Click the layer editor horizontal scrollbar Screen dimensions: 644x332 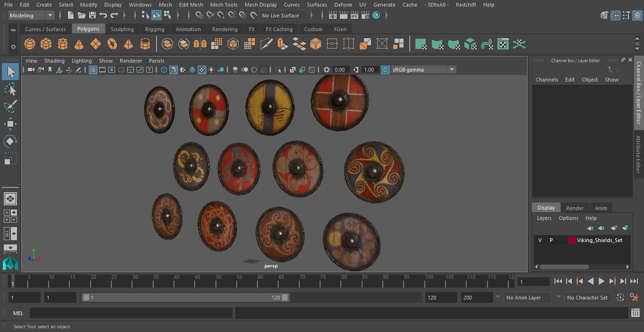pos(564,267)
